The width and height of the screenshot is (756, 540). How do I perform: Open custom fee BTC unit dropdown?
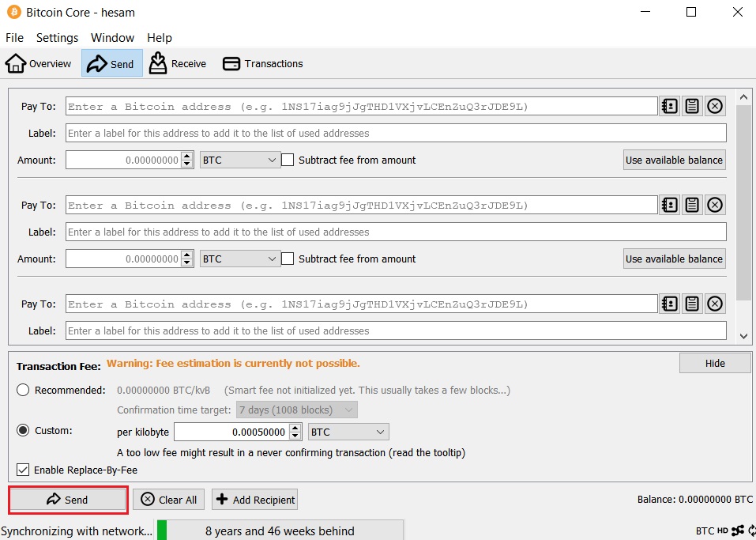point(348,432)
